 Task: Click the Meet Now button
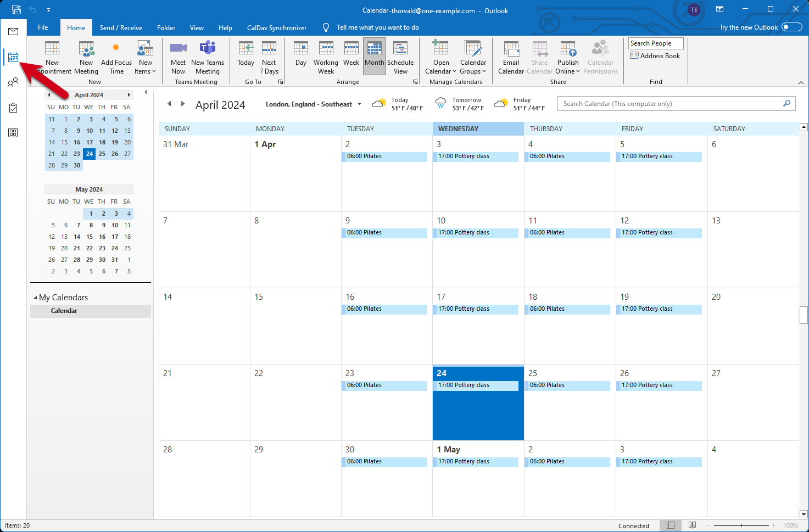click(x=178, y=58)
